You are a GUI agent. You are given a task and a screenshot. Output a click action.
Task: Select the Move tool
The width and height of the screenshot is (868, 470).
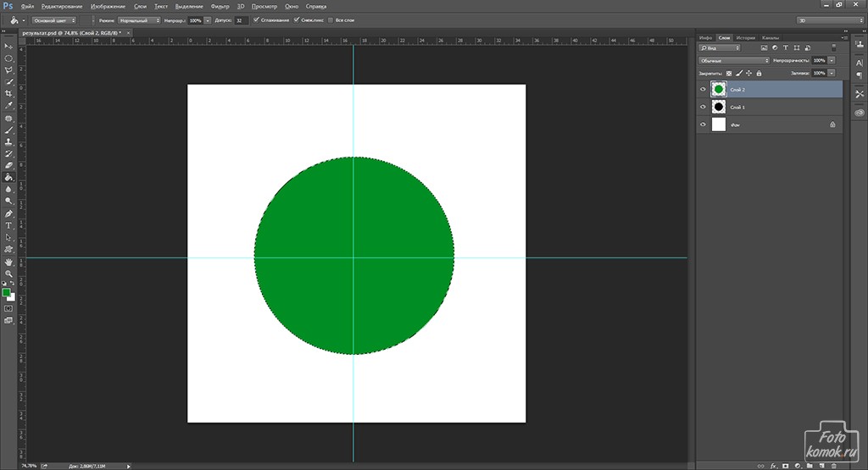(8, 46)
